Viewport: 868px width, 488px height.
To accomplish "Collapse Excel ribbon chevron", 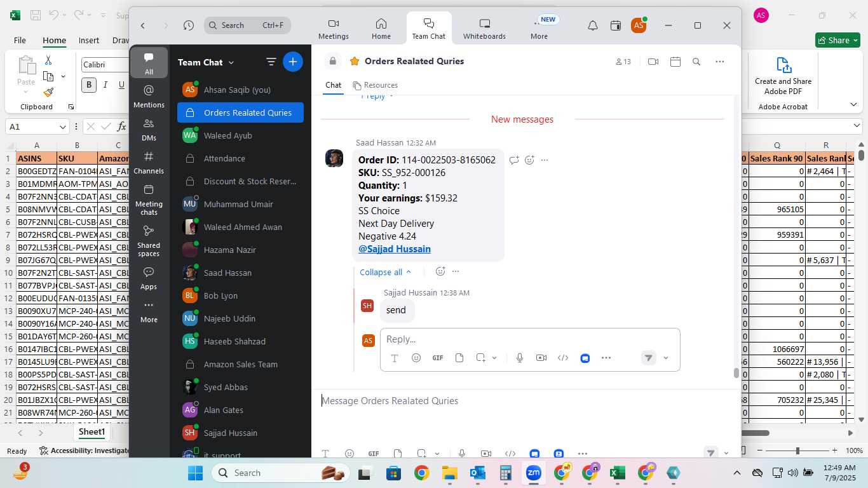I will click(853, 105).
